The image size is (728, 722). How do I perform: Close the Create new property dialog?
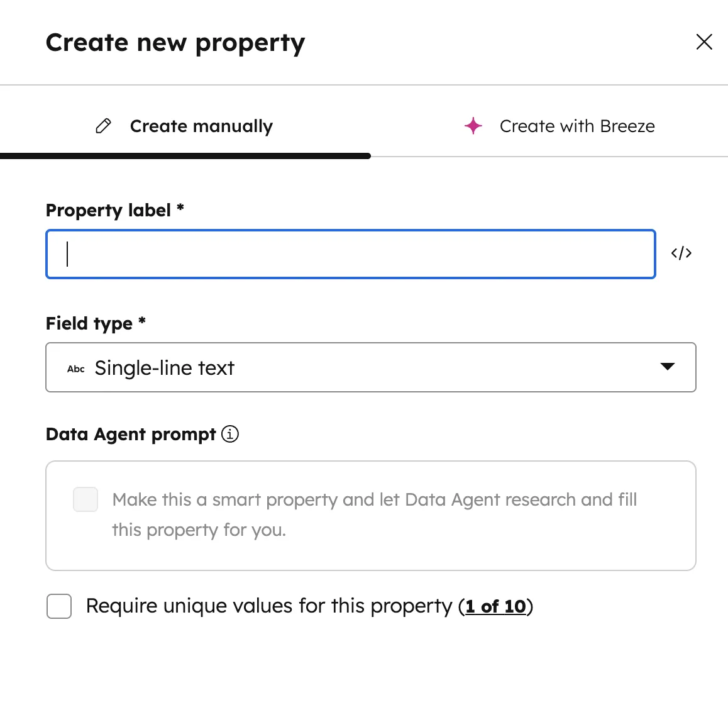click(704, 42)
